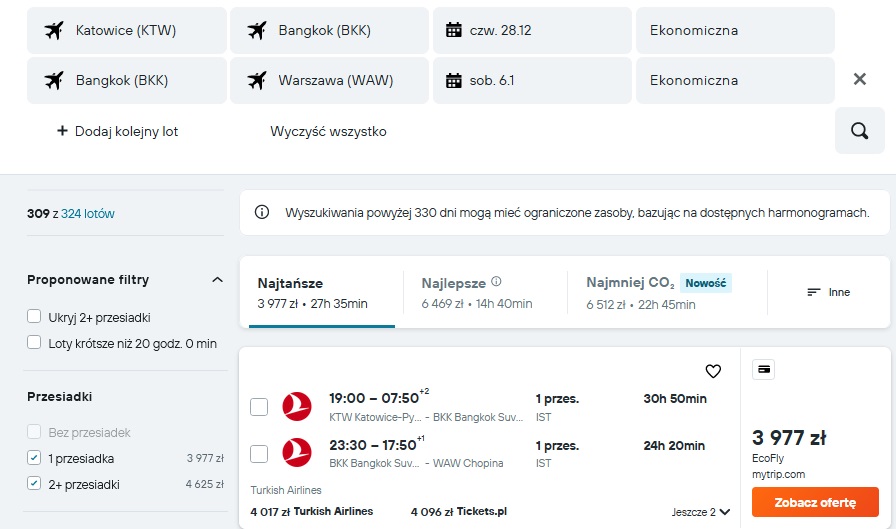Click the Zobacz ofertę button
The height and width of the screenshot is (529, 896).
(815, 502)
